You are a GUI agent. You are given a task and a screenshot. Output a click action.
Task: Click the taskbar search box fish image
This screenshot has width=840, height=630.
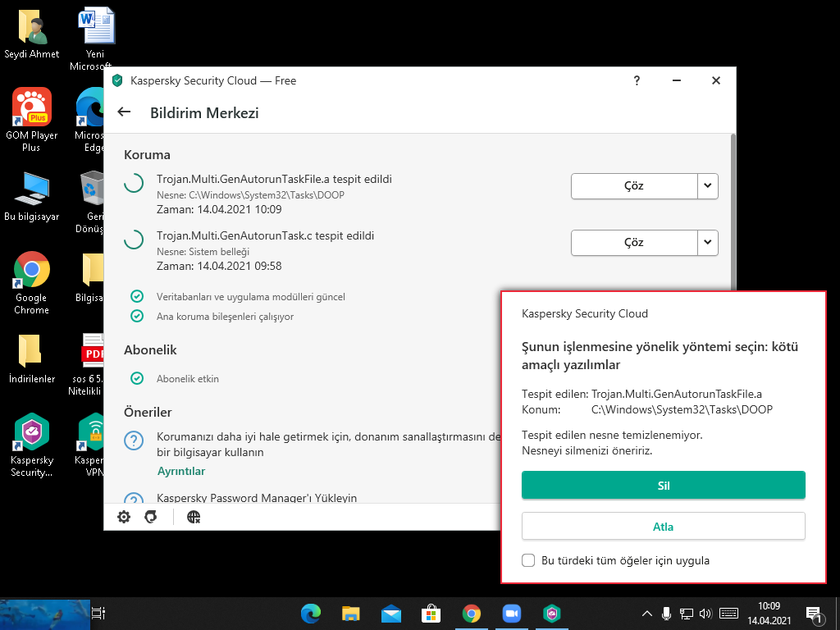pos(45,614)
